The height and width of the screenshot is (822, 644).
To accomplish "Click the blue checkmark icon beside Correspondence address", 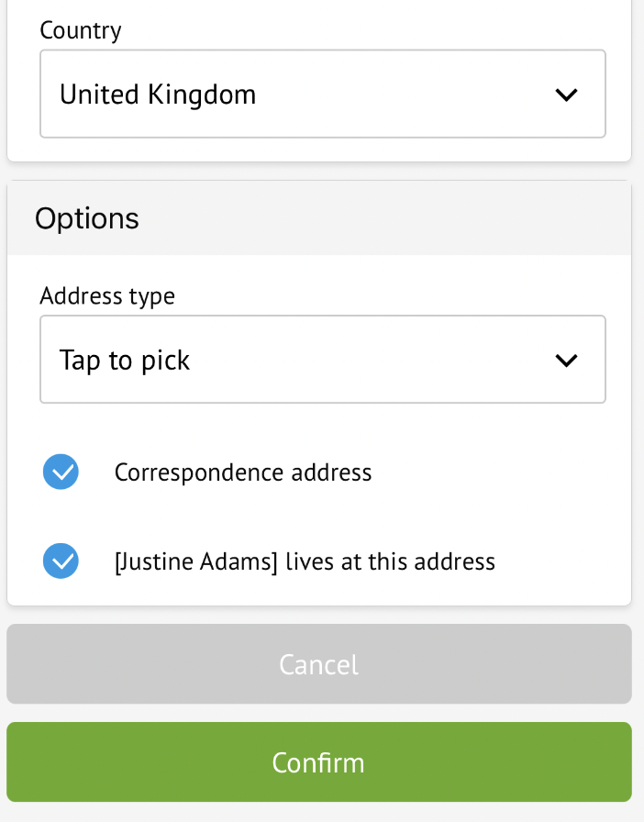I will [x=61, y=472].
